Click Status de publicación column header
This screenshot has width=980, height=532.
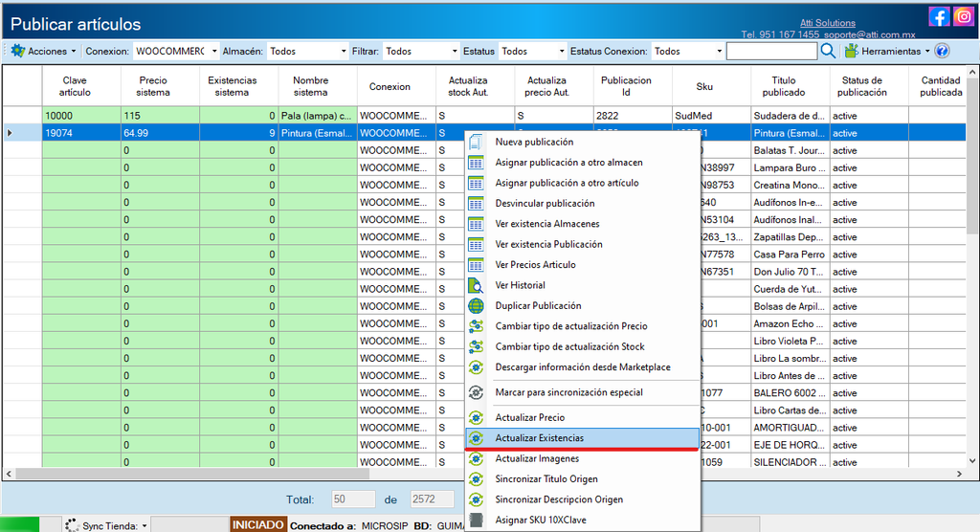(x=869, y=86)
